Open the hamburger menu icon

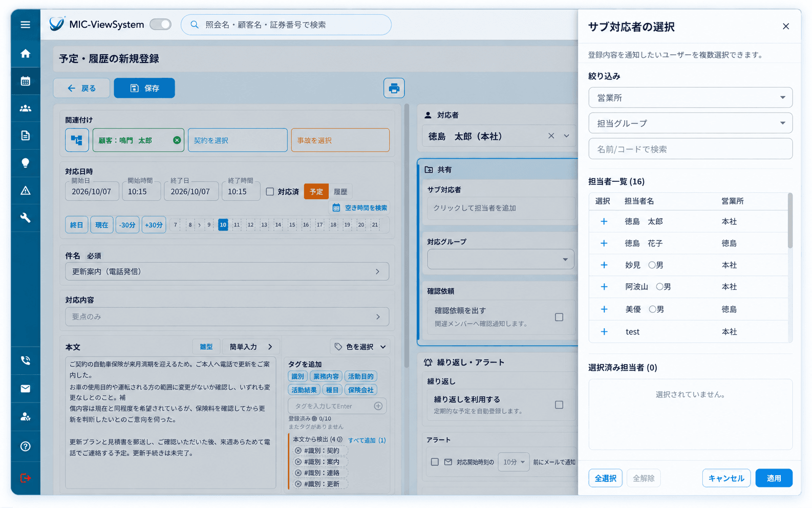(25, 25)
